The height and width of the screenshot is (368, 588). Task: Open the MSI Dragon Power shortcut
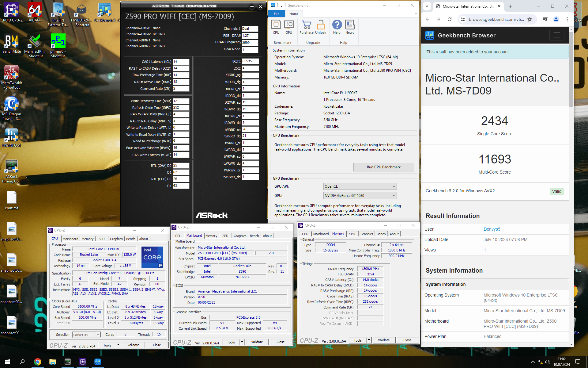click(x=12, y=108)
